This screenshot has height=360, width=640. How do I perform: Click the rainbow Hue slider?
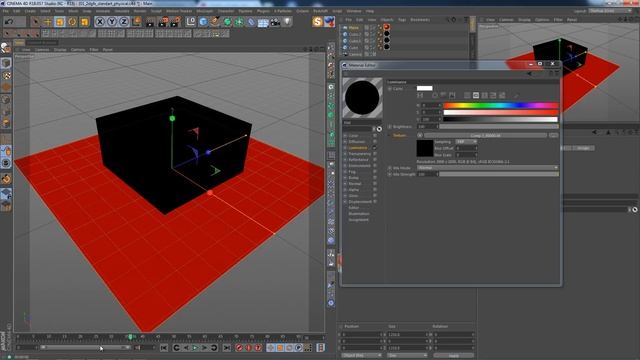point(500,105)
